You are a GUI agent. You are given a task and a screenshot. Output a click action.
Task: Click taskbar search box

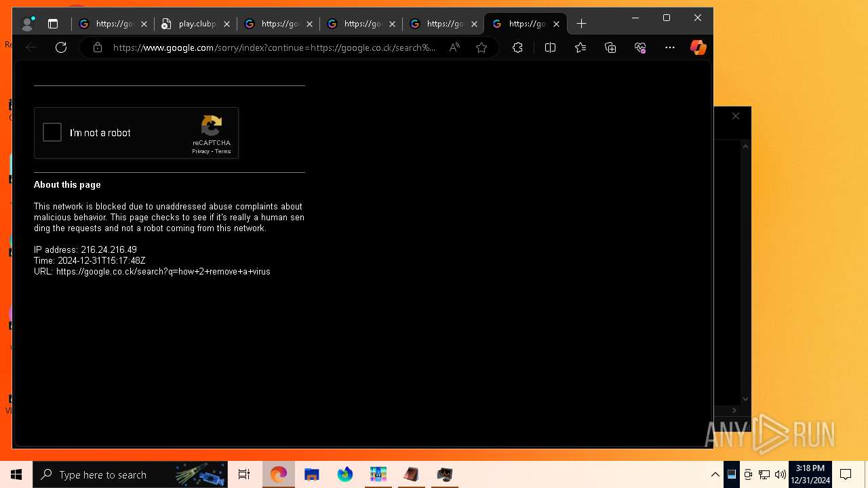tap(130, 474)
